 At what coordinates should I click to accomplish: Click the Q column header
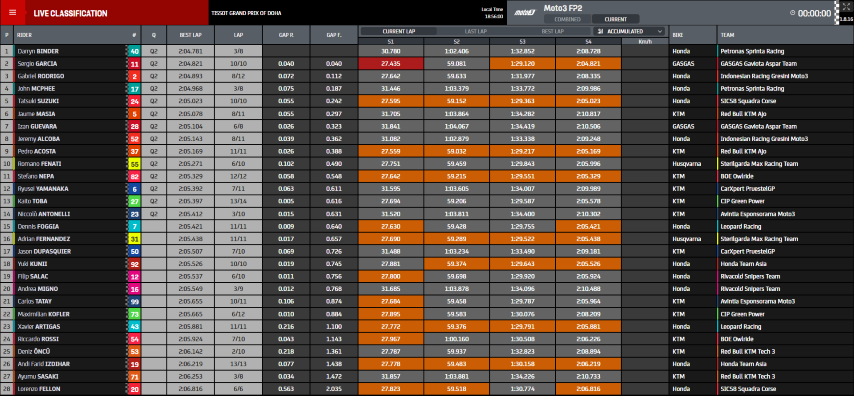point(154,35)
